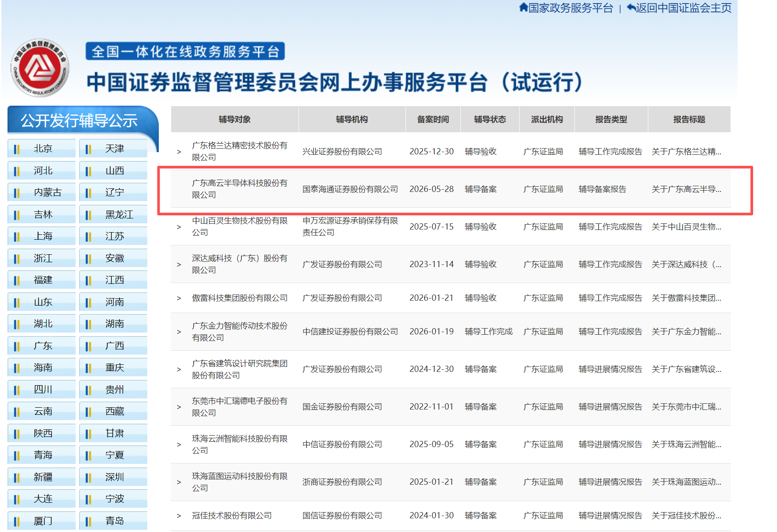Viewport: 777px width, 532px height.
Task: Open report title 关于广东高云半导...
Action: (x=686, y=189)
